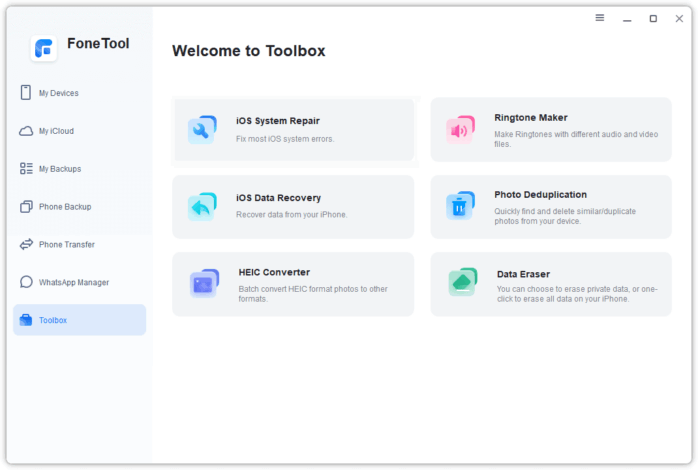Click the iOS System Repair wrench icon
Image resolution: width=698 pixels, height=470 pixels.
click(202, 130)
